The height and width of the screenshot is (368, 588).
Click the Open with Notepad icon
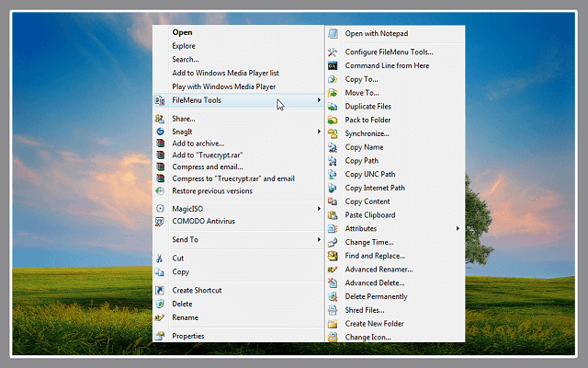tap(334, 34)
